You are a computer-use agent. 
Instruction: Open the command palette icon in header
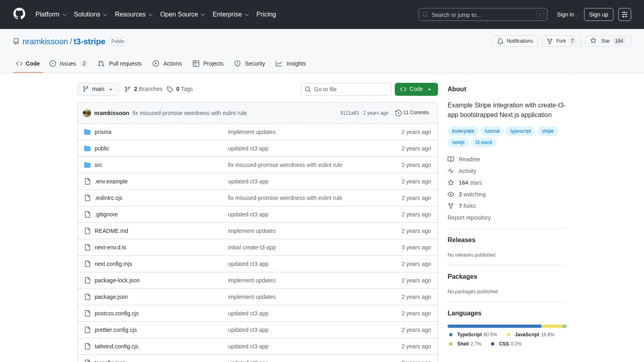(x=625, y=14)
